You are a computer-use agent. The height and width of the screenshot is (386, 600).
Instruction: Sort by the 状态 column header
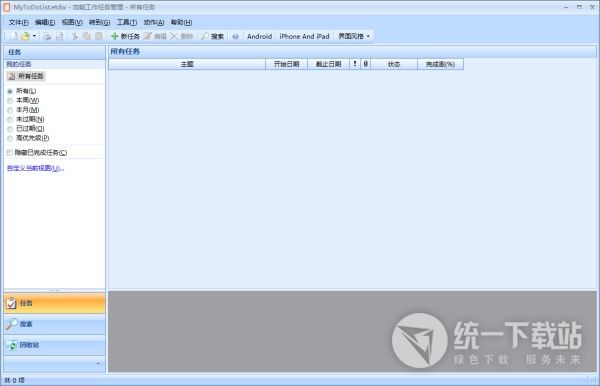click(394, 64)
